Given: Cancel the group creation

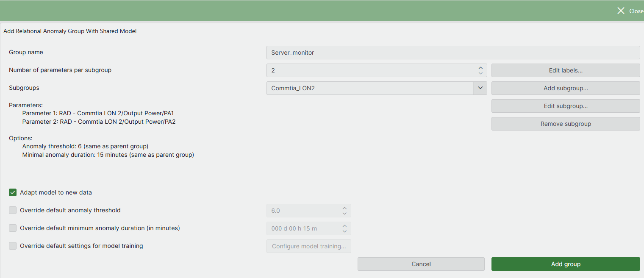Looking at the screenshot, I should [x=421, y=264].
